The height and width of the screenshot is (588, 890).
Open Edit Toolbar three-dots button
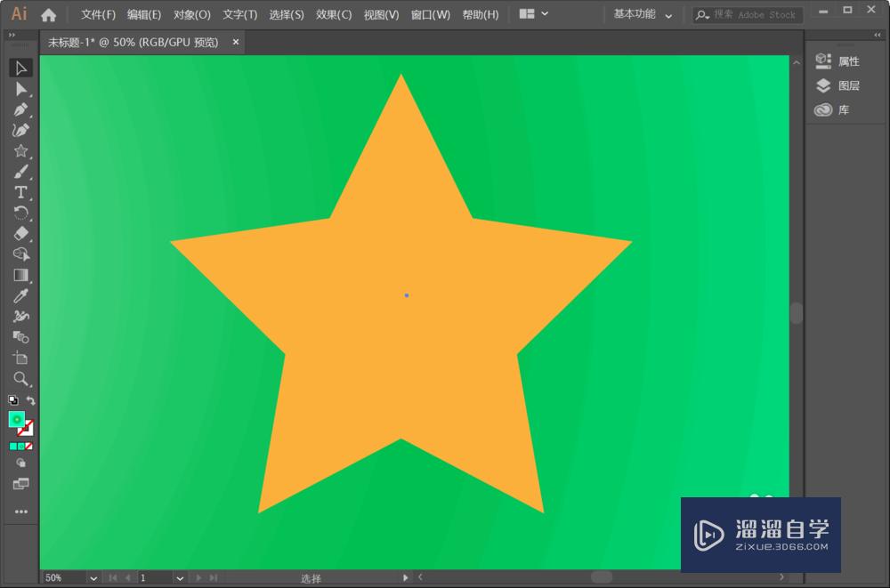point(21,512)
